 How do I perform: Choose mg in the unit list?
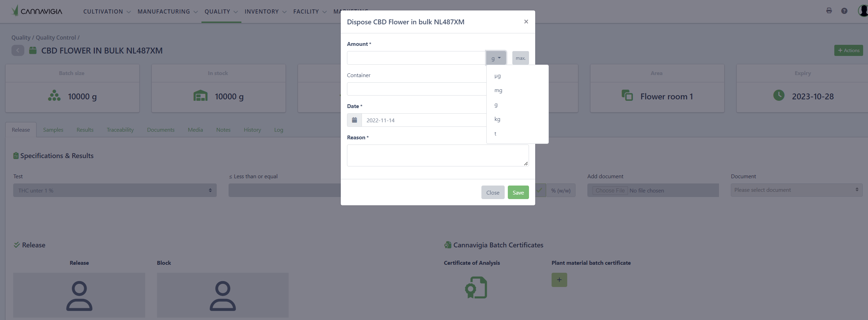(498, 90)
